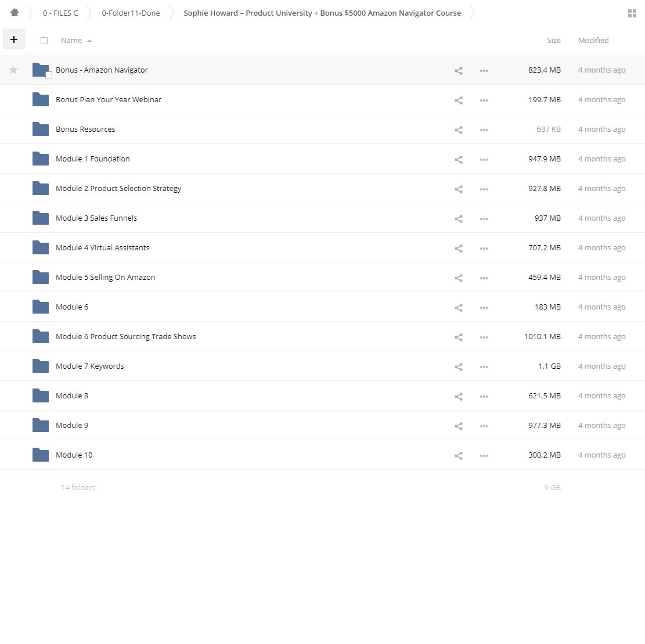Open more actions for Module 4 Virtual Assistants
This screenshot has width=645, height=644.
click(x=484, y=249)
